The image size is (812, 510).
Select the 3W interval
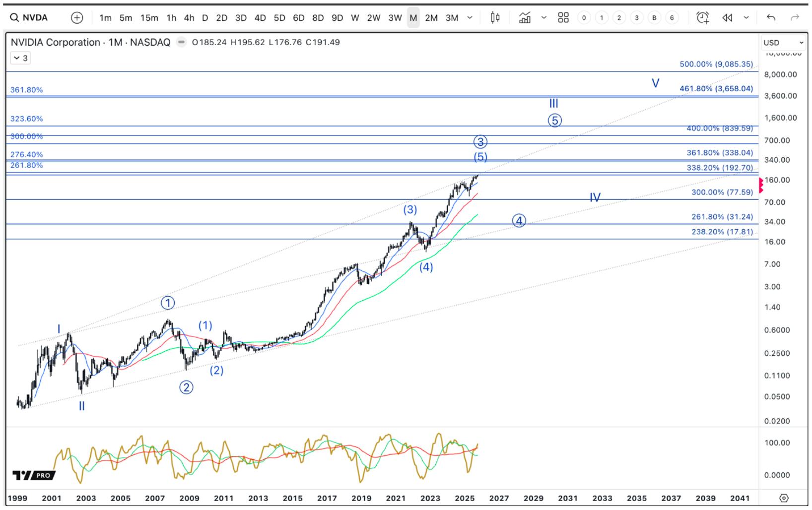[x=395, y=18]
